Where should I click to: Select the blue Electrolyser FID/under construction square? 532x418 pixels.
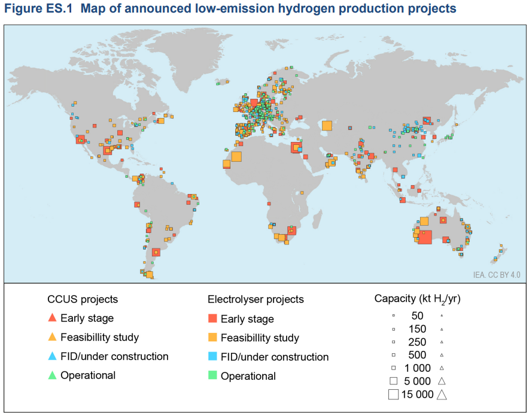point(212,356)
